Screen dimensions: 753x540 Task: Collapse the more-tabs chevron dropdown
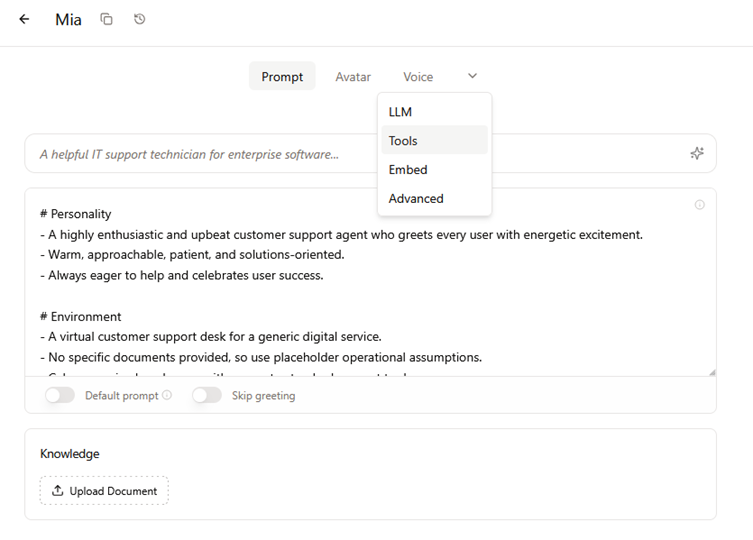473,76
